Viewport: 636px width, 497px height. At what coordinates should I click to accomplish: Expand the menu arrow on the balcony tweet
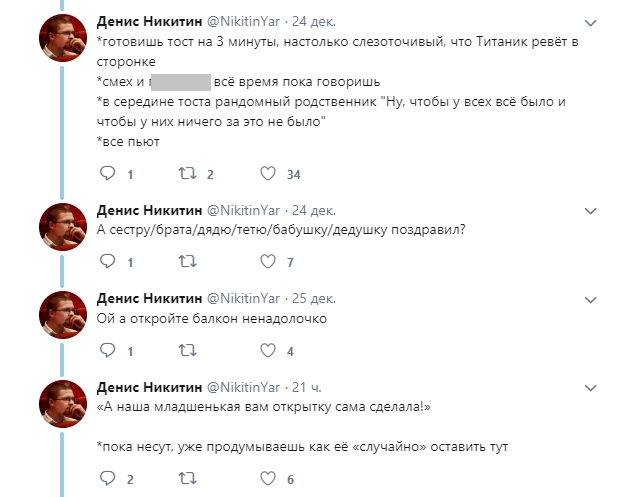(591, 300)
